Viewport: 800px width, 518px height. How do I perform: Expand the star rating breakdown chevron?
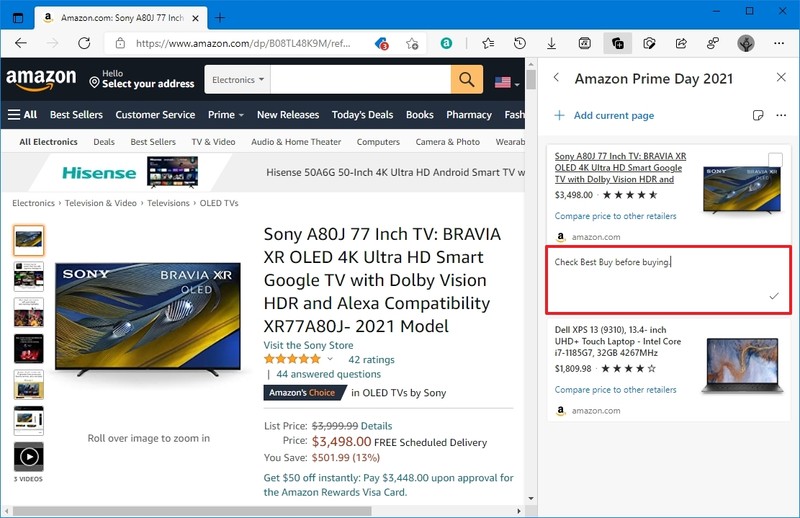(330, 359)
